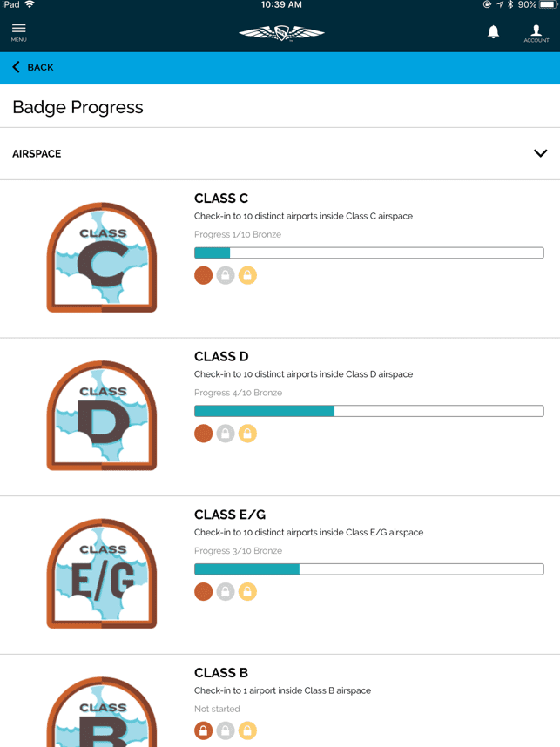Tap Class B locked bronze medal
This screenshot has height=747, width=560.
pyautogui.click(x=204, y=730)
